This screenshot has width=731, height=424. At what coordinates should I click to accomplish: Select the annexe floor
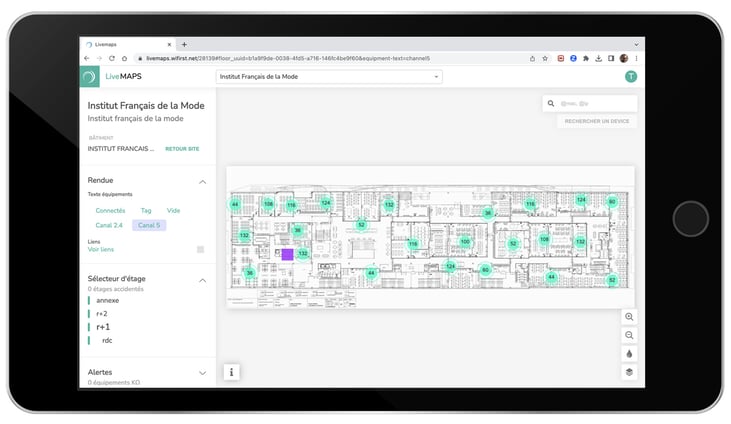point(108,300)
